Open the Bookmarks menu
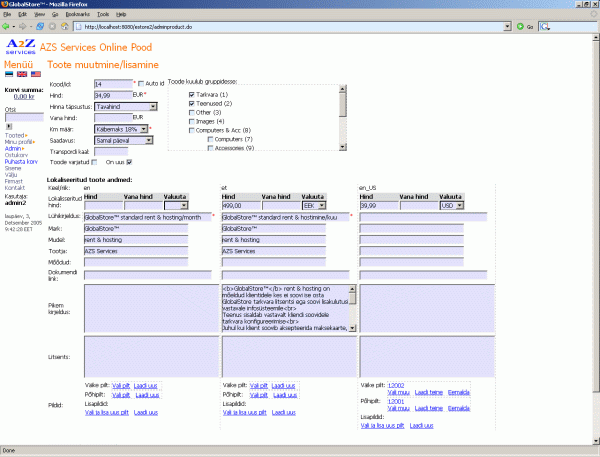600x457 pixels. tap(78, 14)
